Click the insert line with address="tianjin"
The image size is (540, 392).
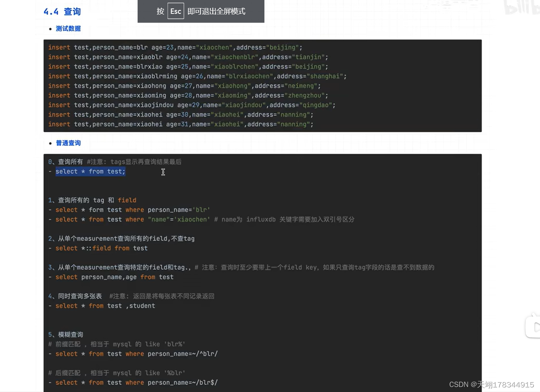(188, 57)
